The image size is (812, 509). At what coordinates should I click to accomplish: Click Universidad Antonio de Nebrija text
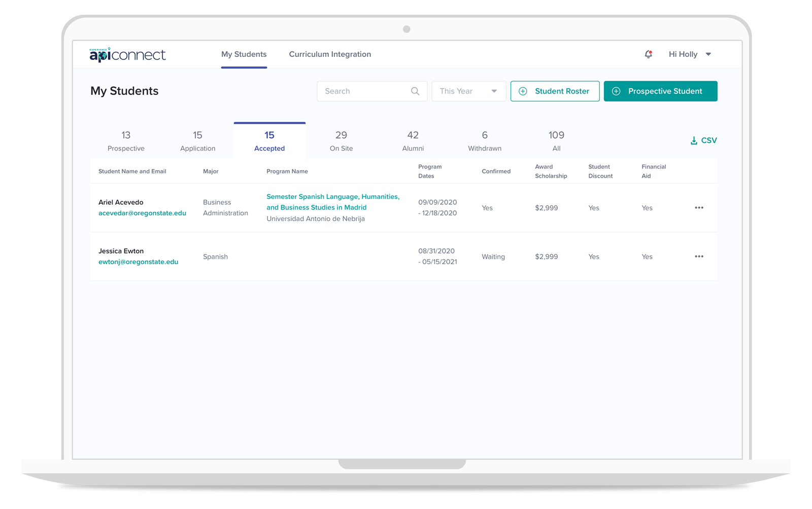coord(316,219)
